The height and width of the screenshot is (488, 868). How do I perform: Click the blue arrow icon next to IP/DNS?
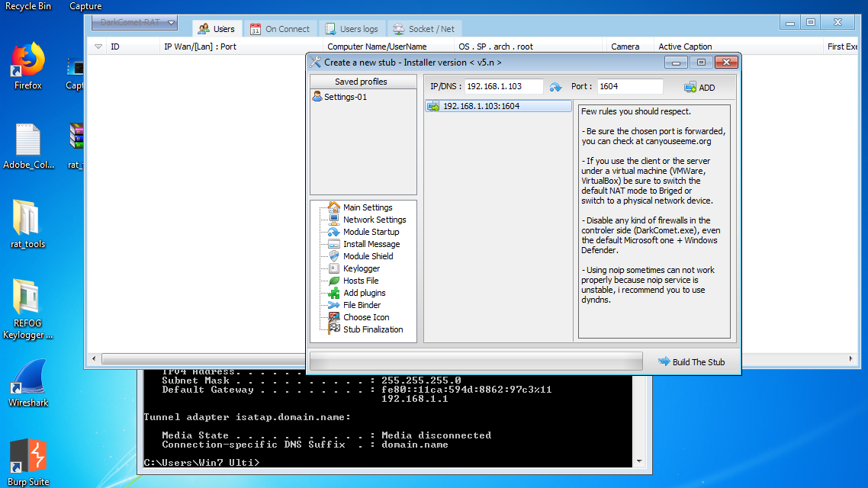[555, 87]
